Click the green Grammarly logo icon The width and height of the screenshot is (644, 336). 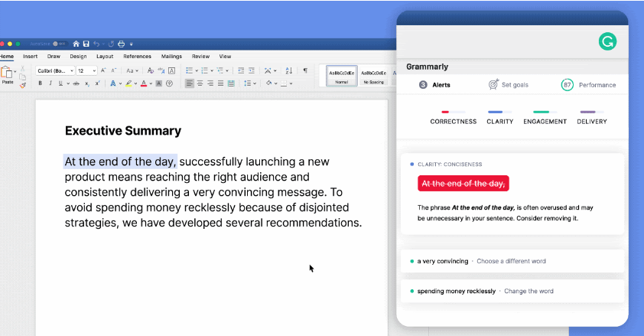click(607, 42)
